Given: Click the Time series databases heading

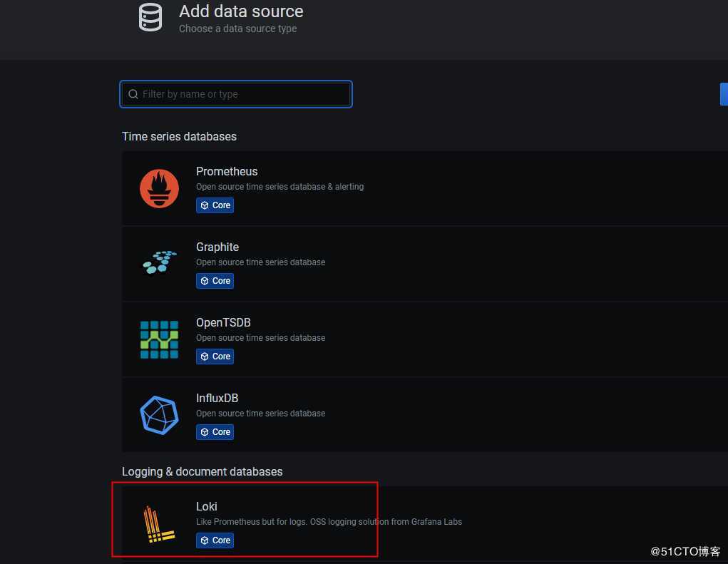Looking at the screenshot, I should (179, 136).
